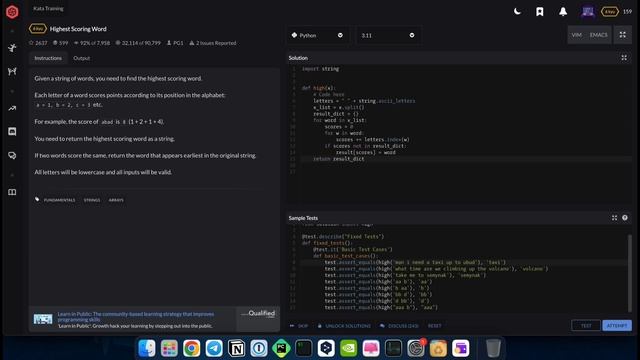Run the sample tests with TEST
Image resolution: width=640 pixels, height=360 pixels.
click(x=586, y=325)
